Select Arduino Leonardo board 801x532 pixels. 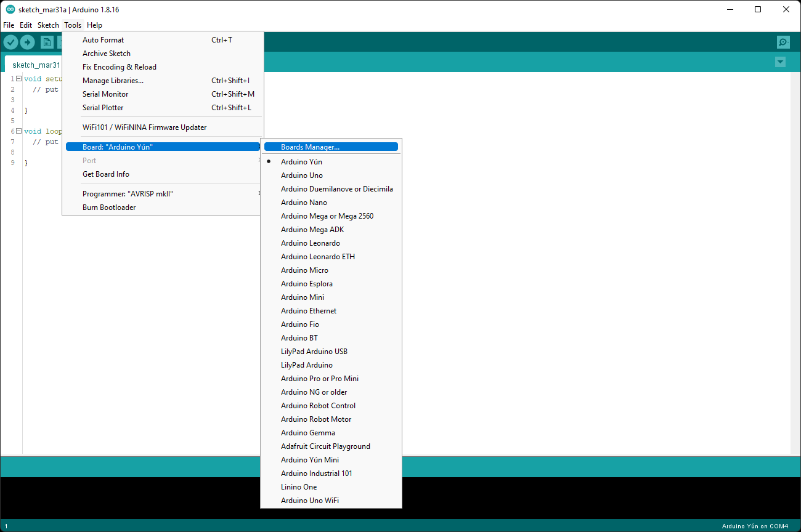pyautogui.click(x=331, y=243)
